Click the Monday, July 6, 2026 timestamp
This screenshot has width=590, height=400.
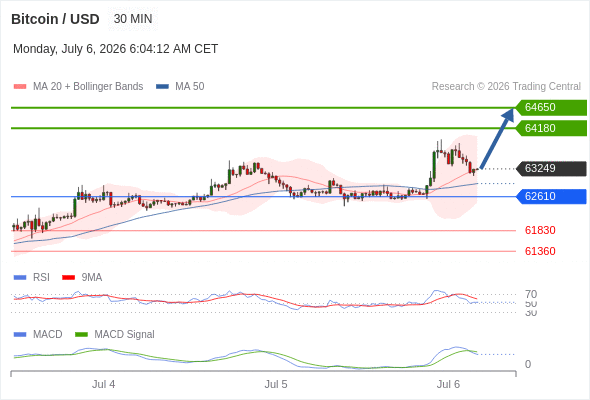click(116, 49)
